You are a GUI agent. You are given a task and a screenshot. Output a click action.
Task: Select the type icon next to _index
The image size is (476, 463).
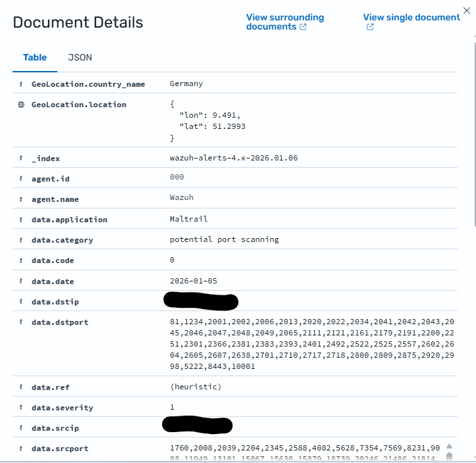[x=21, y=158]
